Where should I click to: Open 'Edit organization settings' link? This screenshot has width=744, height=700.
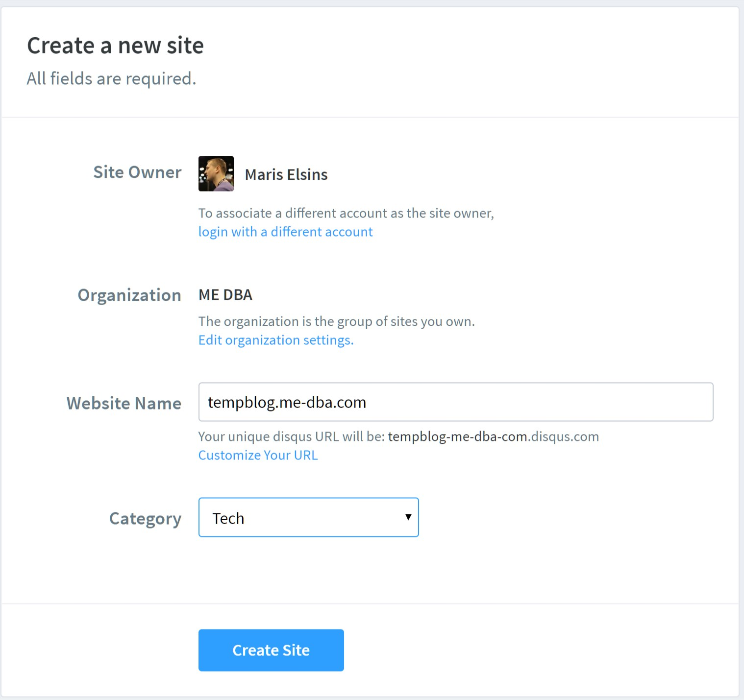(x=275, y=340)
